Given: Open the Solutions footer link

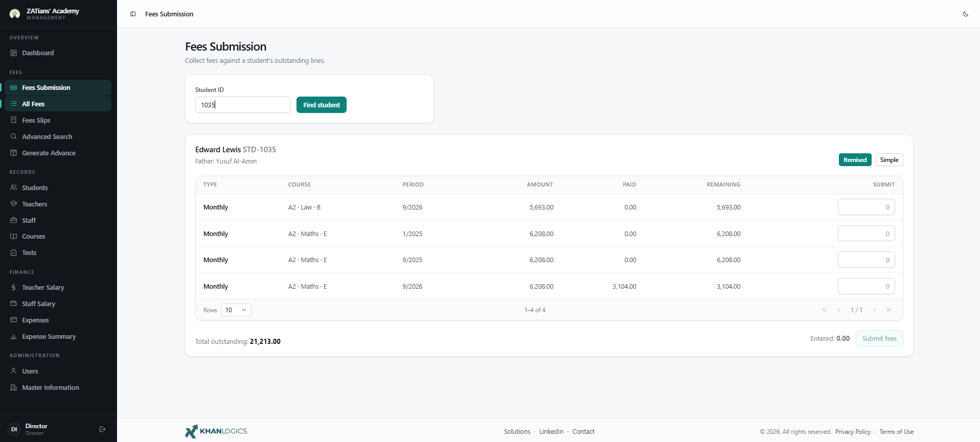Looking at the screenshot, I should 517,432.
